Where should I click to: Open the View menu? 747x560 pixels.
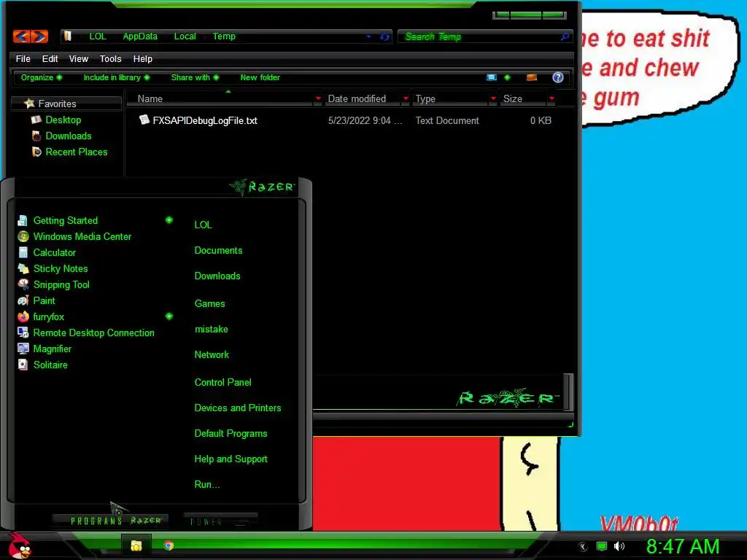click(79, 58)
